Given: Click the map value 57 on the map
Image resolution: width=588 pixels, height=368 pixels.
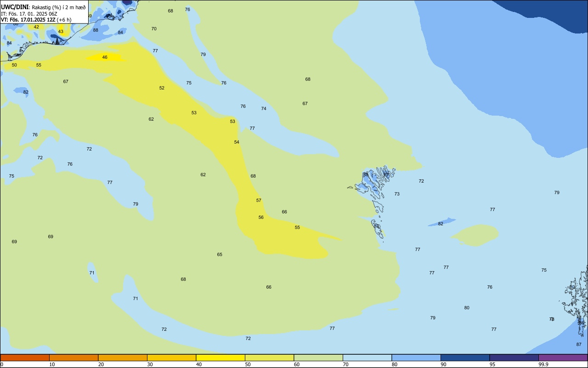Looking at the screenshot, I should point(259,201).
